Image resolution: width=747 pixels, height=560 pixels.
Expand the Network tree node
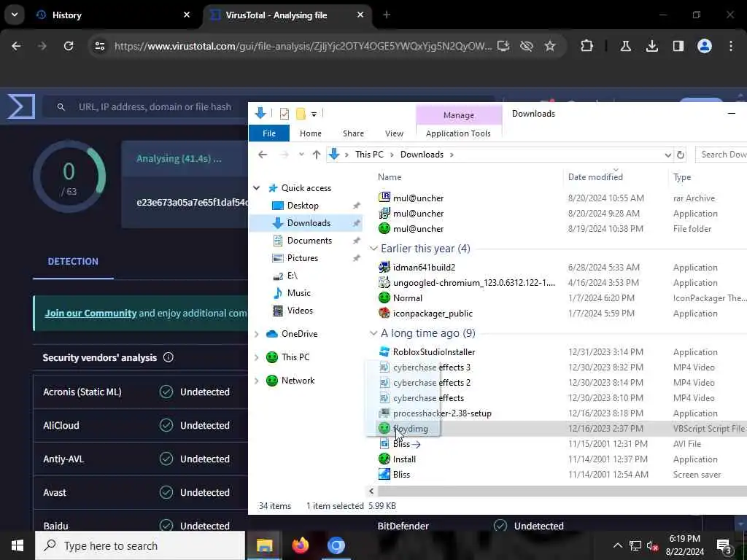point(256,381)
